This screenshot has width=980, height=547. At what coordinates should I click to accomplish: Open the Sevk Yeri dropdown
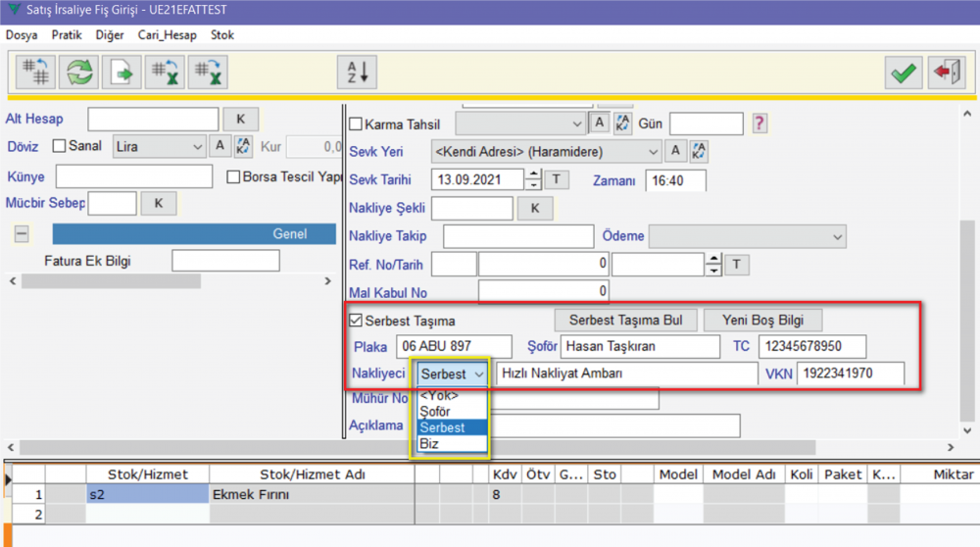pos(653,152)
